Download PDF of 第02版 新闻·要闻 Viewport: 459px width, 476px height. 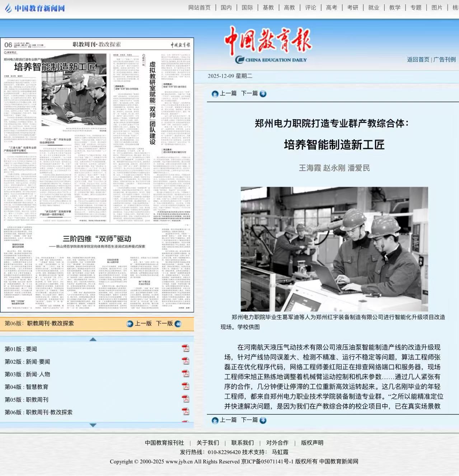point(185,361)
